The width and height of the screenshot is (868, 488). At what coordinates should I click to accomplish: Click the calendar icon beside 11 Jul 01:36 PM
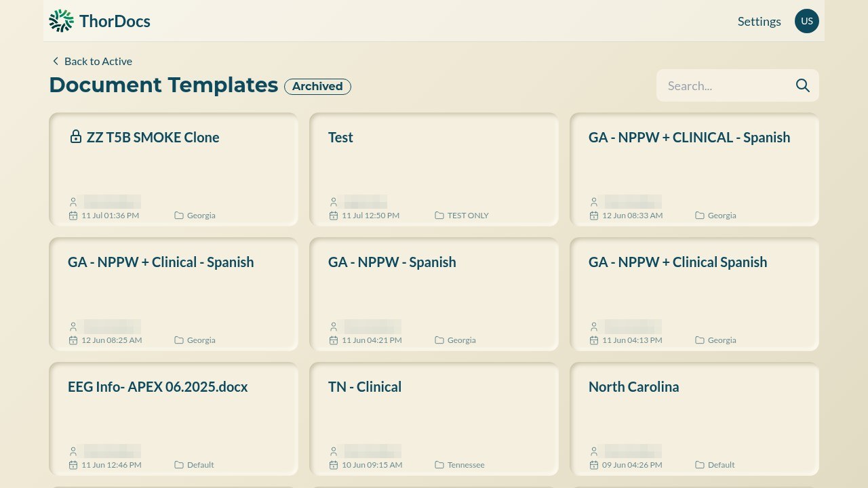coord(73,216)
